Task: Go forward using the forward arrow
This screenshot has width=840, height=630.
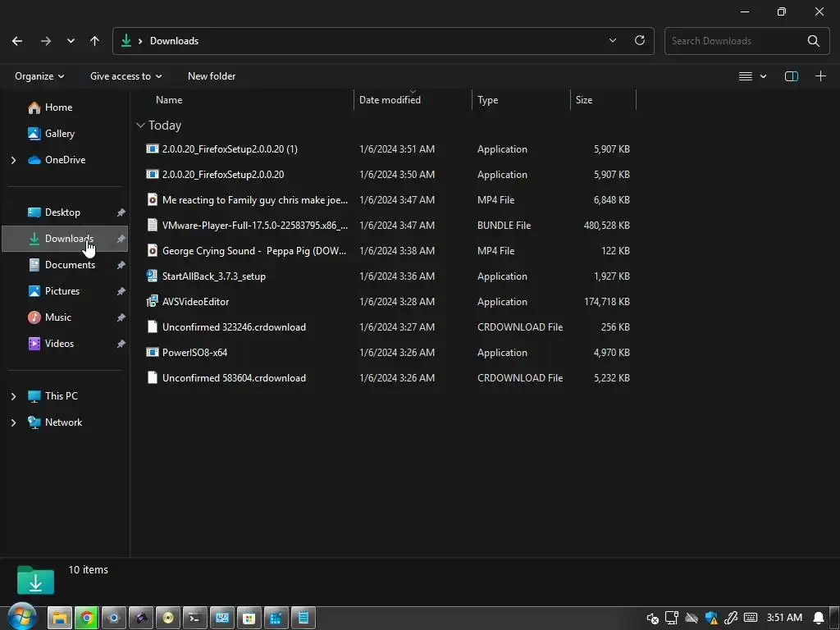Action: (x=46, y=41)
